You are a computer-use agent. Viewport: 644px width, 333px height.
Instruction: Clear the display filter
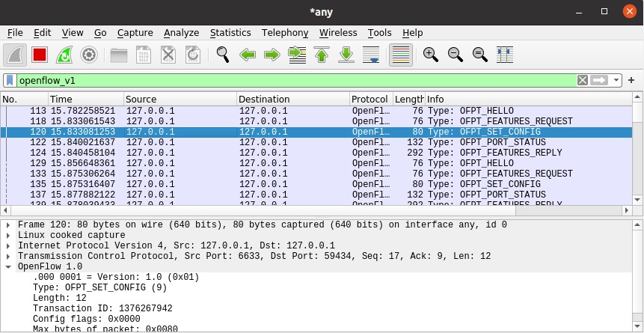583,80
